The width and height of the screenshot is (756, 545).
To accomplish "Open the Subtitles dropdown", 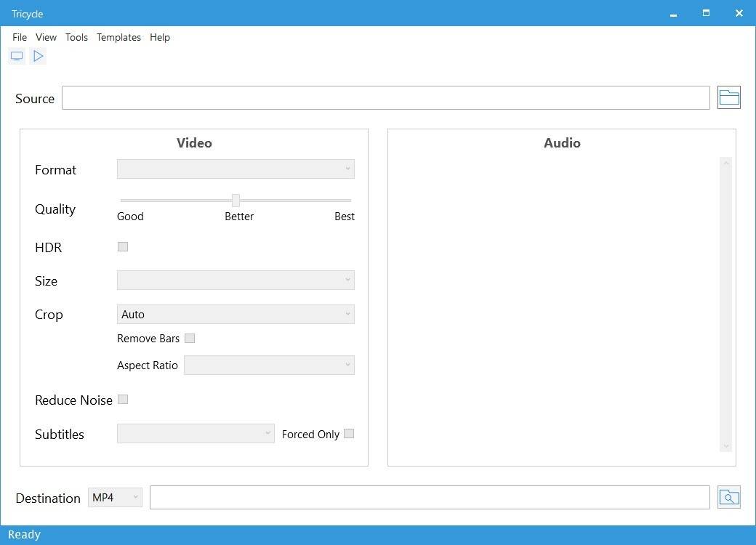I will click(196, 433).
